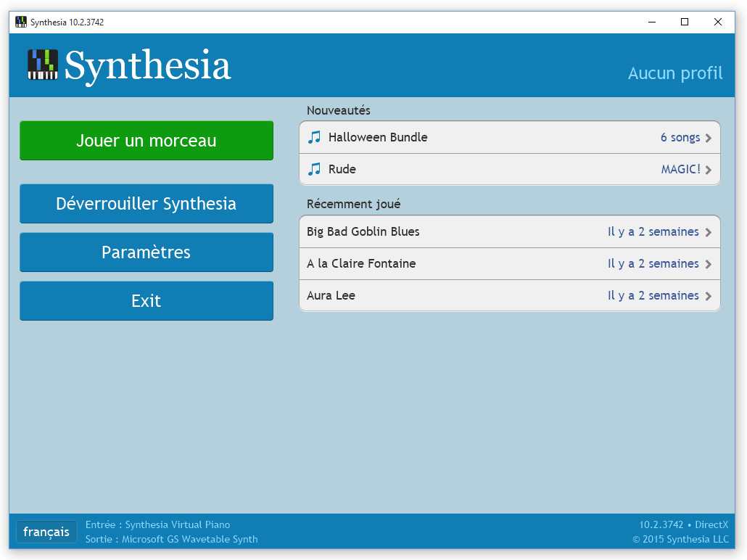Click the MAGIC! artist label
This screenshot has width=747, height=560.
coord(681,169)
